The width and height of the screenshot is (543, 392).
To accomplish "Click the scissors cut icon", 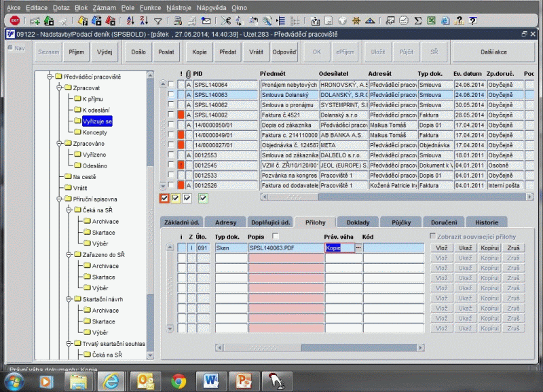I will coord(226,21).
